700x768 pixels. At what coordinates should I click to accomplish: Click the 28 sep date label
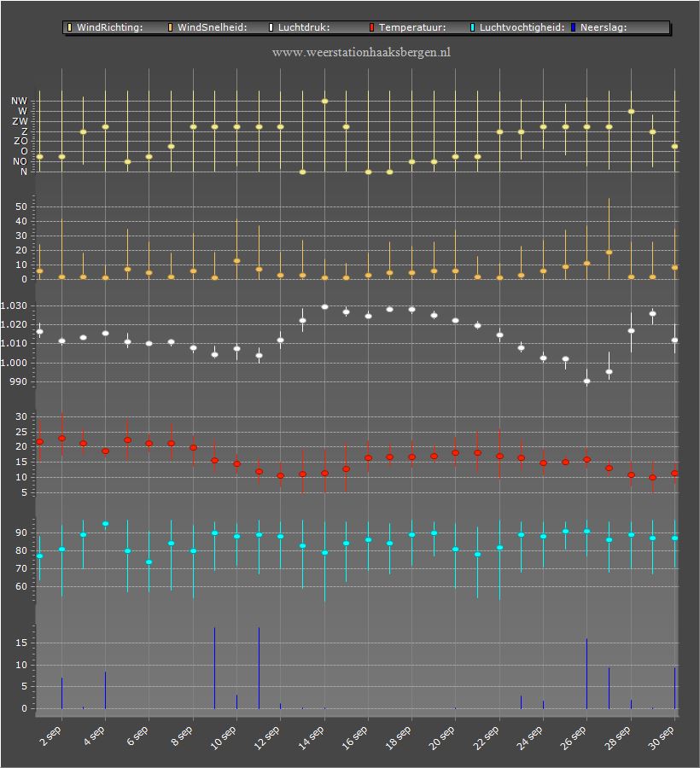click(x=616, y=737)
